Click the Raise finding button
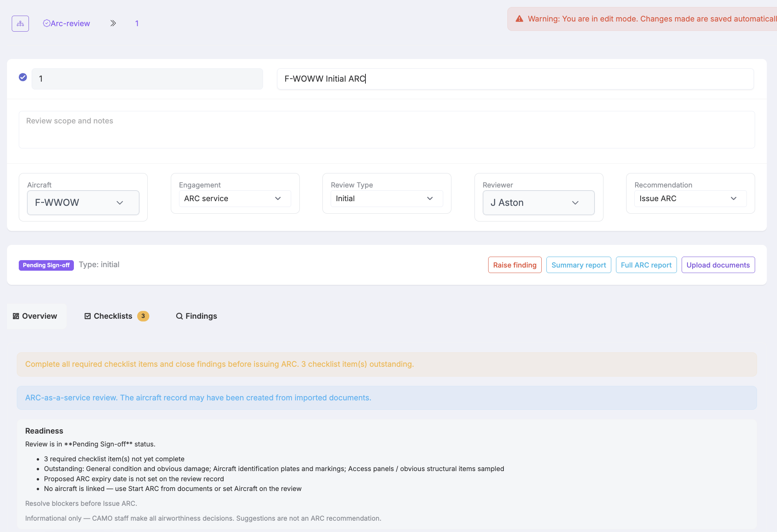 point(515,265)
